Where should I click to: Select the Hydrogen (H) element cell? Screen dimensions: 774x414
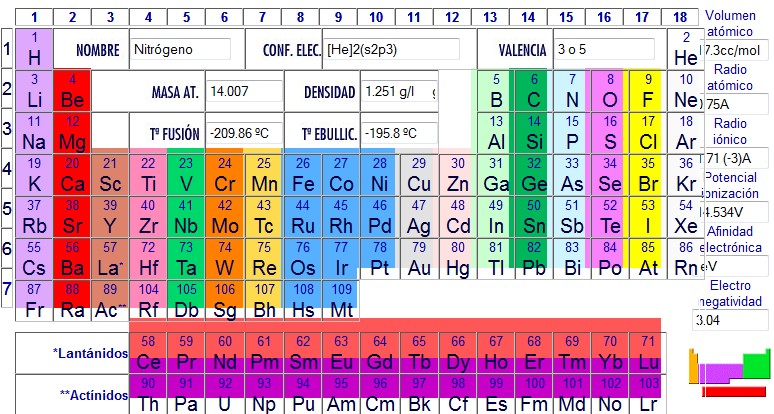click(x=34, y=50)
